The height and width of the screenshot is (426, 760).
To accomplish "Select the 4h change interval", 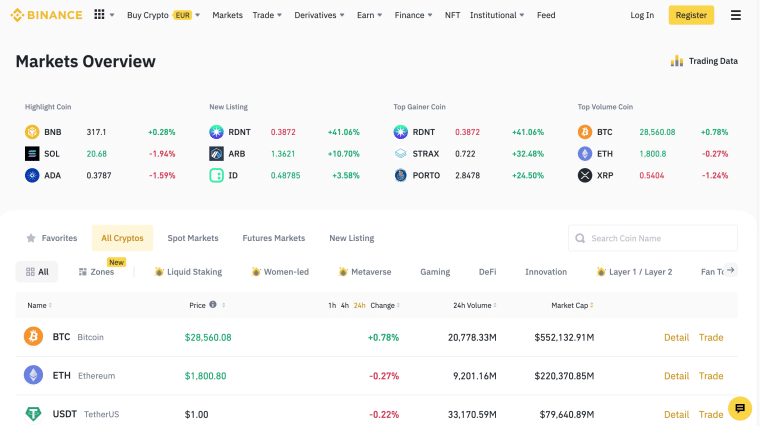I will tap(345, 305).
